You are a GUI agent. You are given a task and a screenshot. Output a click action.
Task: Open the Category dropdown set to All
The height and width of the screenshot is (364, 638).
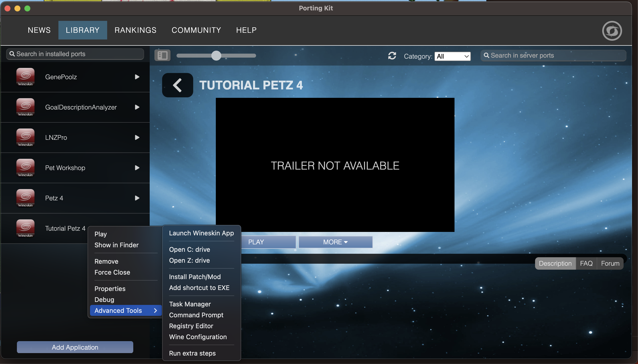click(452, 56)
